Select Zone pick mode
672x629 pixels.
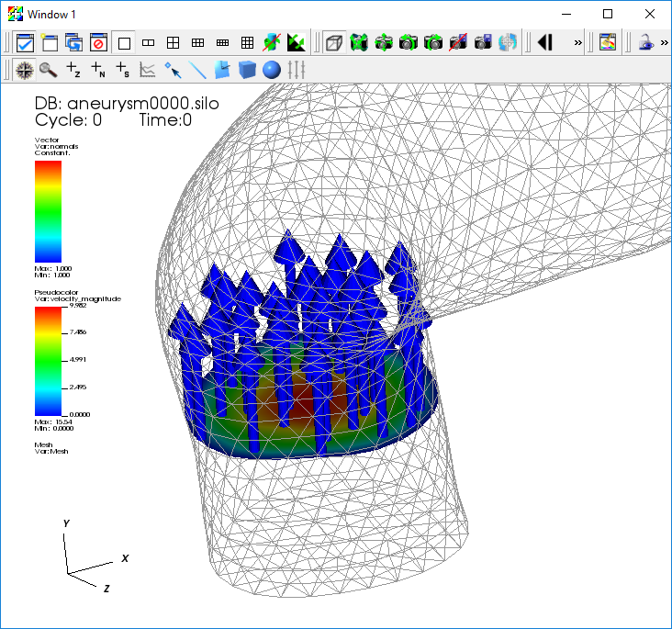tap(73, 70)
